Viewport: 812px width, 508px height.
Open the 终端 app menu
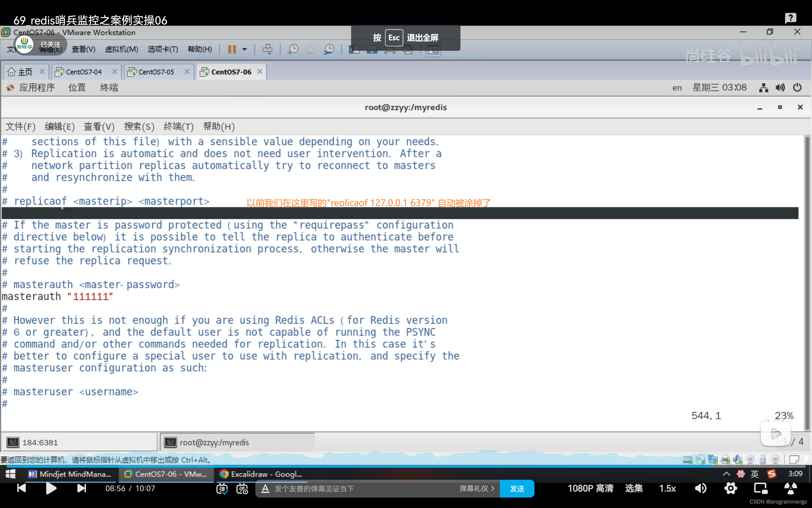(109, 88)
